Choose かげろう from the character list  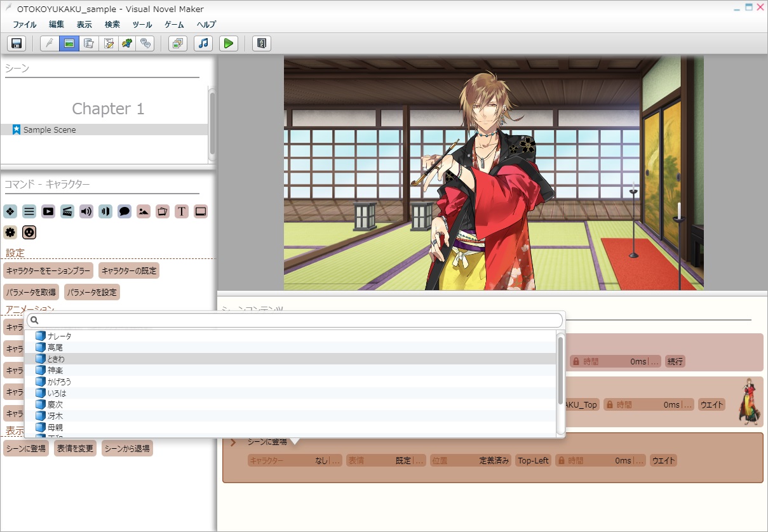point(290,382)
